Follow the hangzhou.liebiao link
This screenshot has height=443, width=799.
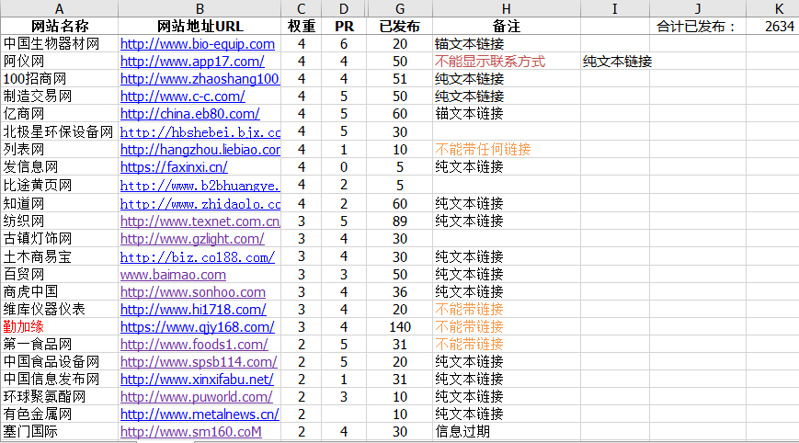click(200, 149)
